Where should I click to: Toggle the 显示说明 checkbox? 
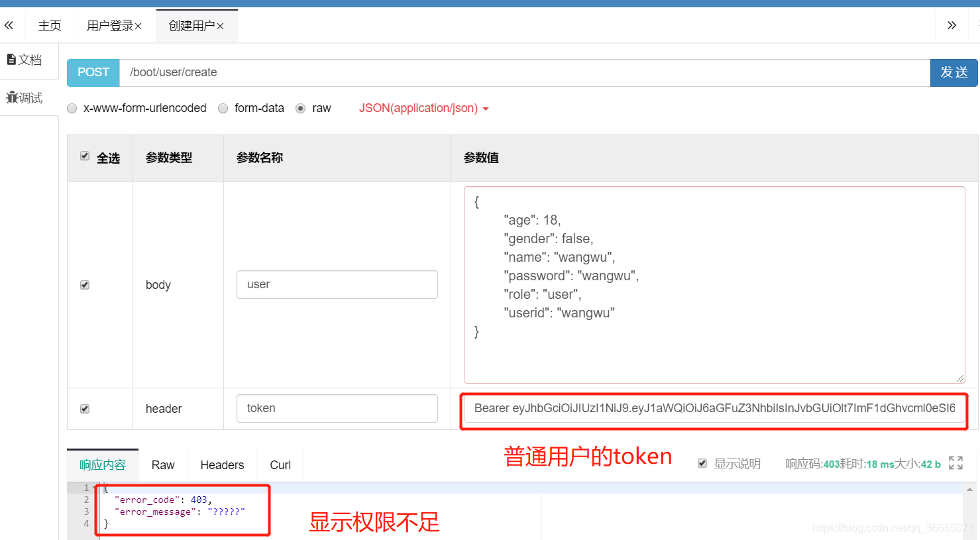[x=702, y=463]
